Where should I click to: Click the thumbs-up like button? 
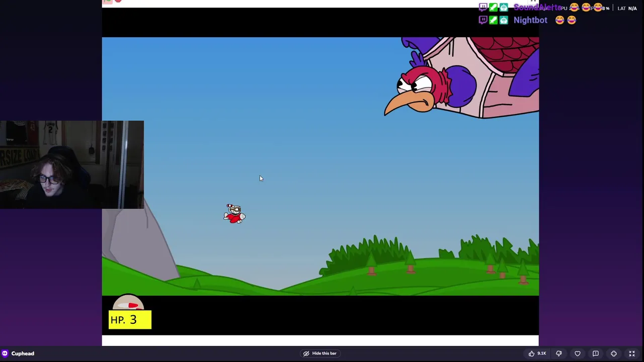[531, 353]
